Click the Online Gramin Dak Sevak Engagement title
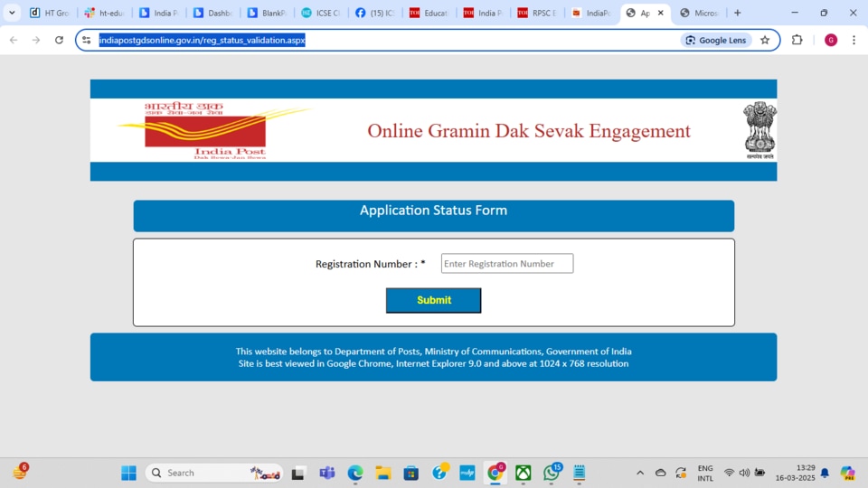The height and width of the screenshot is (488, 868). (x=529, y=130)
